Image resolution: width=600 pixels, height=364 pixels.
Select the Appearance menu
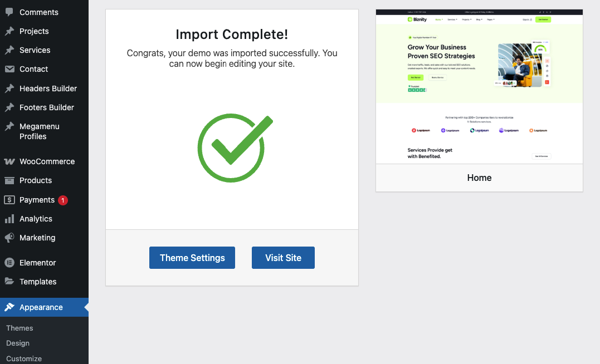click(41, 307)
